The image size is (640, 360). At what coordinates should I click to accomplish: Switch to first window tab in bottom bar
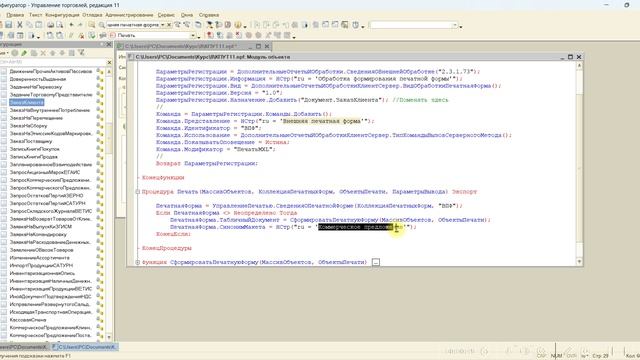[x=24, y=347]
